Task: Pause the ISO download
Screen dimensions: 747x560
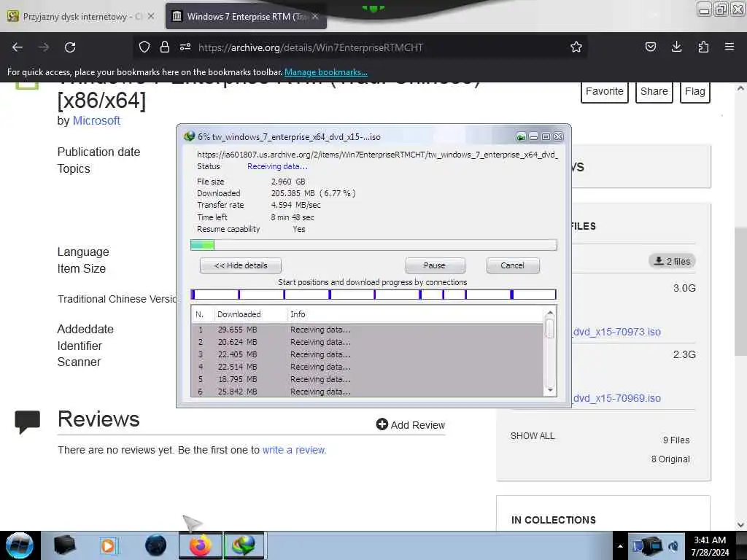Action: (x=435, y=265)
